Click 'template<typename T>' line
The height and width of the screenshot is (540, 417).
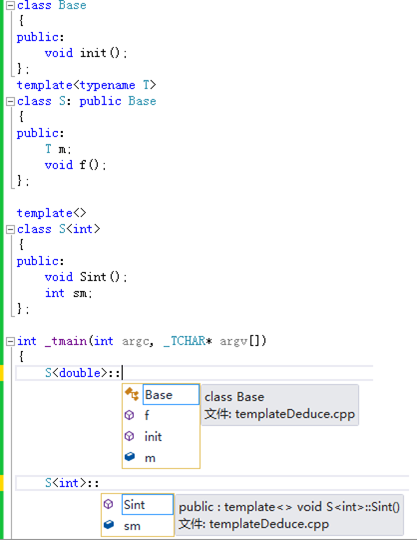click(86, 85)
